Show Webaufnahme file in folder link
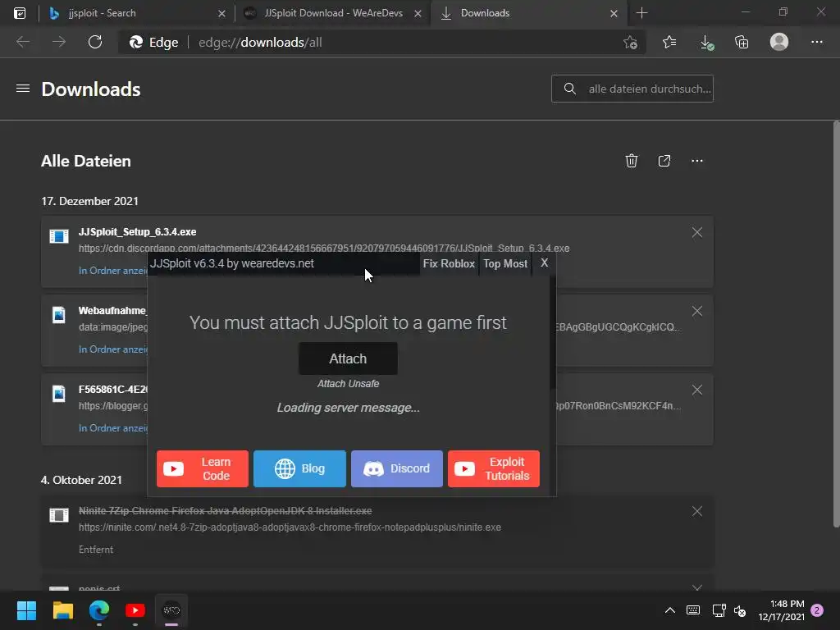The width and height of the screenshot is (840, 630). click(113, 349)
